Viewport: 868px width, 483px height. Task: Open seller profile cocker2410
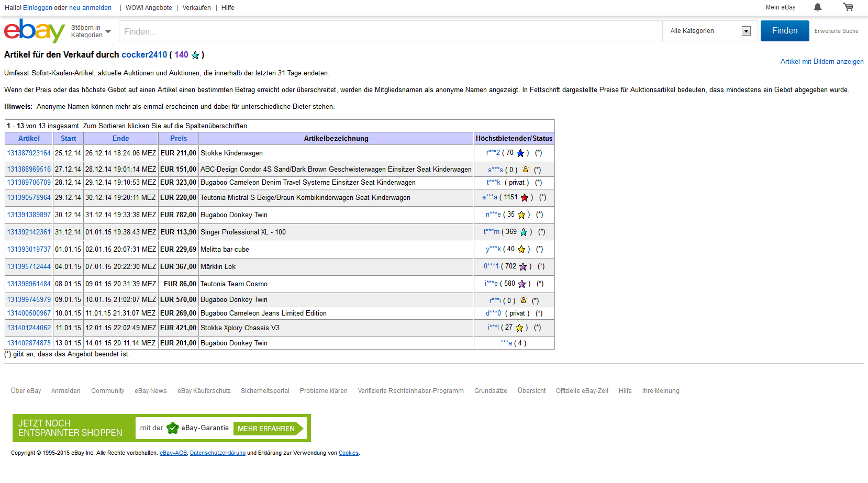(144, 55)
